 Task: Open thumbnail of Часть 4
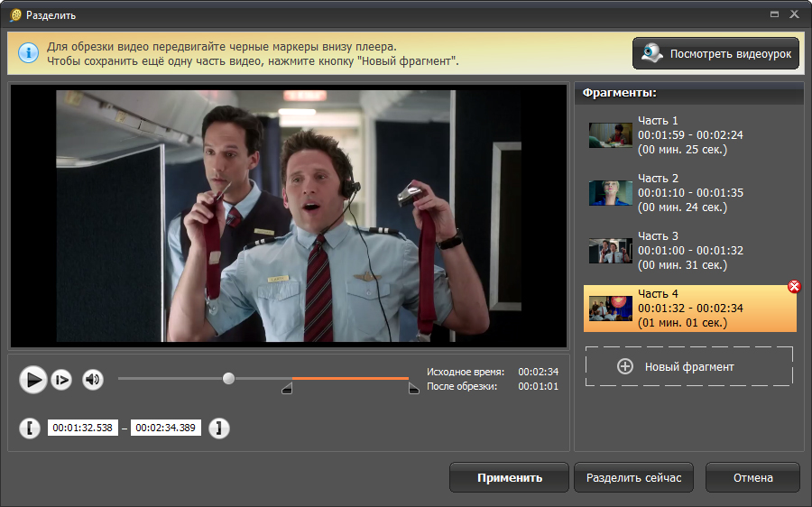tap(611, 309)
